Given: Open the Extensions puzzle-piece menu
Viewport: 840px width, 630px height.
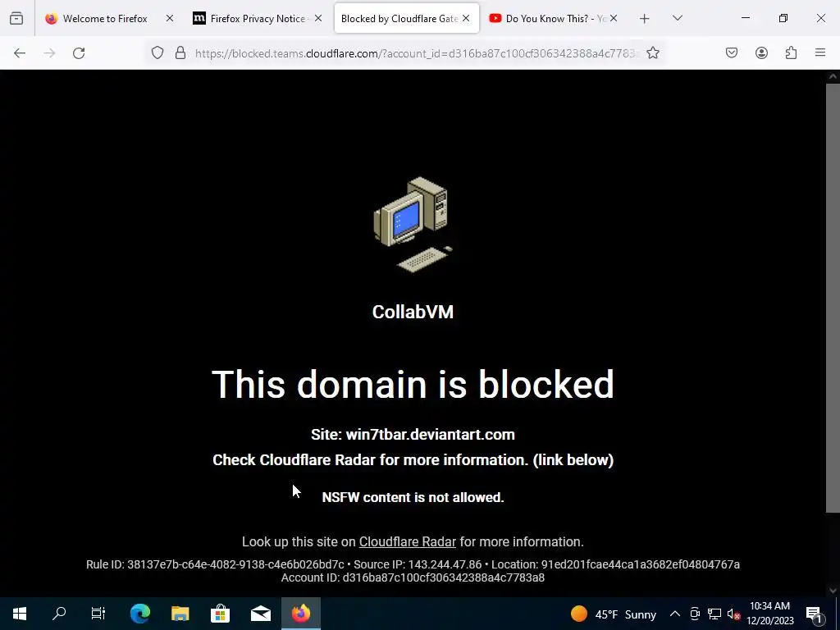Looking at the screenshot, I should coord(791,53).
